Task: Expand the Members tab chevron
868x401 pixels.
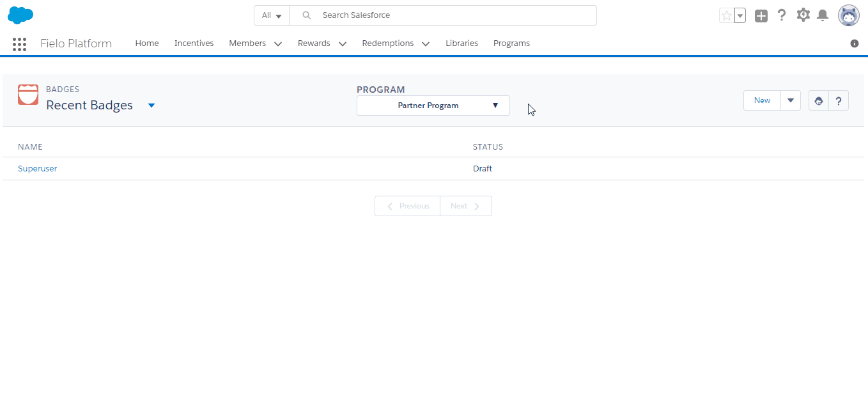Action: (278, 44)
